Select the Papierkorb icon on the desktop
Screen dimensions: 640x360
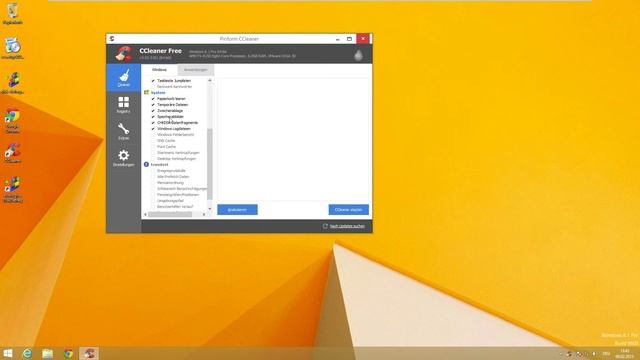[x=13, y=13]
